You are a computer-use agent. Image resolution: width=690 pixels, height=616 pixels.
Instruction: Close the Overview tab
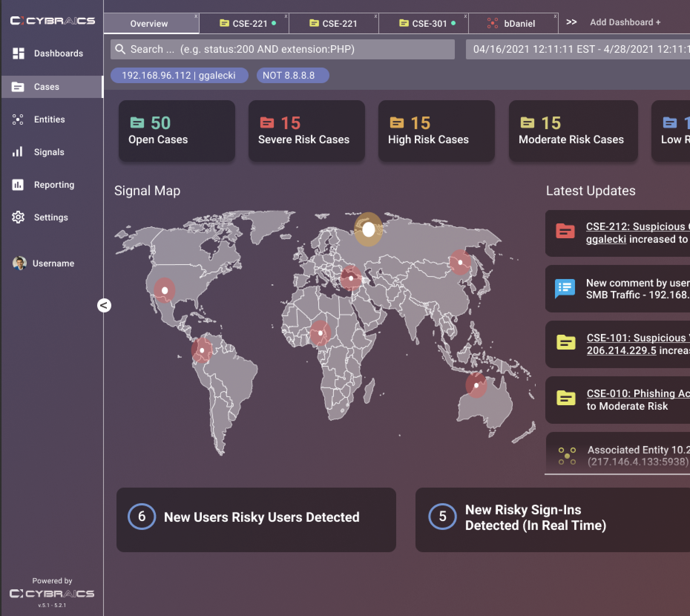[x=196, y=16]
